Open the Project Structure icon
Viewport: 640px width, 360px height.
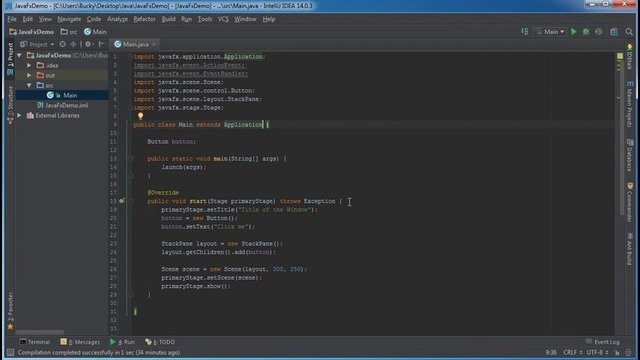[613, 32]
